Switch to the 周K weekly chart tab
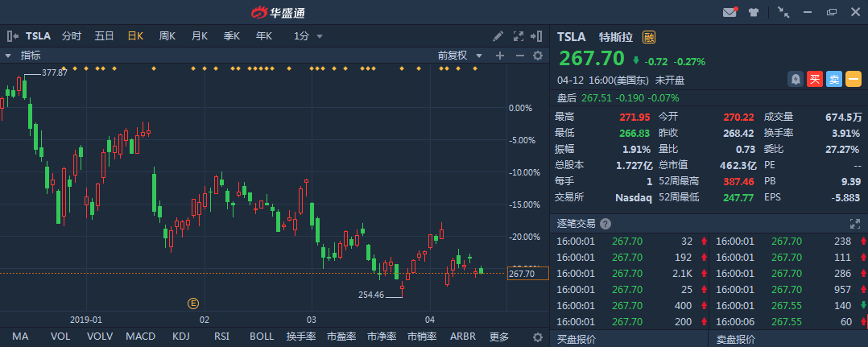868x347 pixels. tap(167, 36)
